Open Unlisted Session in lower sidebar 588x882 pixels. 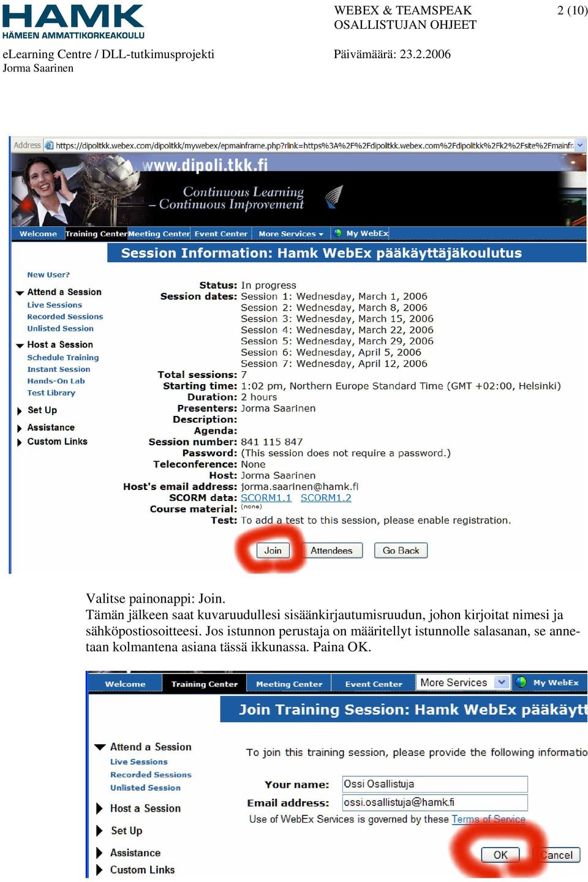coord(145,788)
